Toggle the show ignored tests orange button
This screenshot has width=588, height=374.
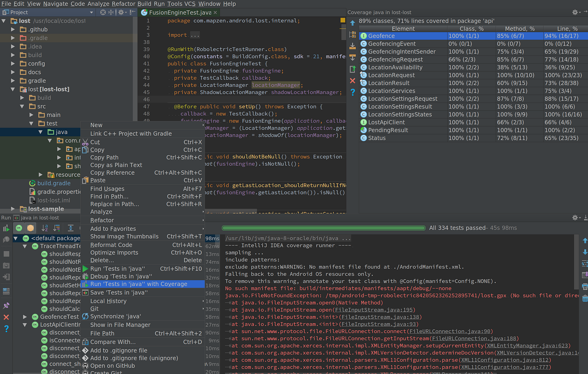point(31,228)
